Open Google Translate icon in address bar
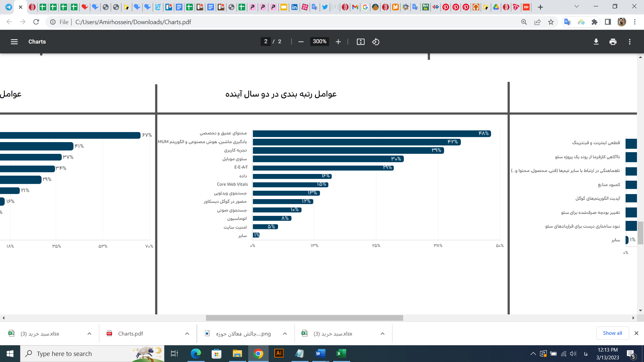Screen dimensions: 644x362 (568, 22)
